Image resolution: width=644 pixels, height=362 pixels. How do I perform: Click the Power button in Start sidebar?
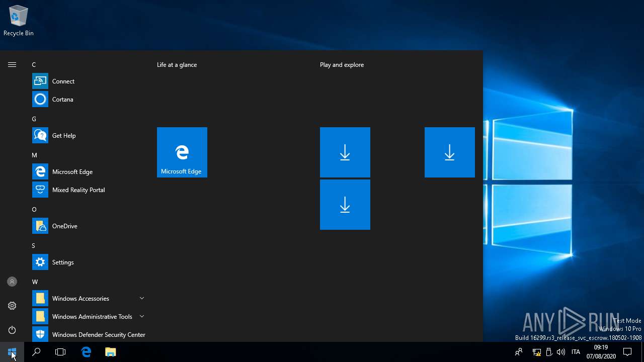pos(12,330)
